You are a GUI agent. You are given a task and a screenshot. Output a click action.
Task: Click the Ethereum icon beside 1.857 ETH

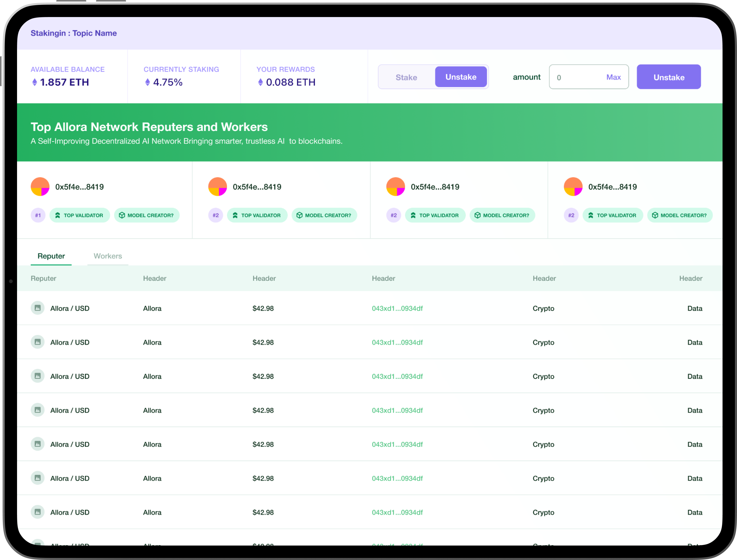34,82
